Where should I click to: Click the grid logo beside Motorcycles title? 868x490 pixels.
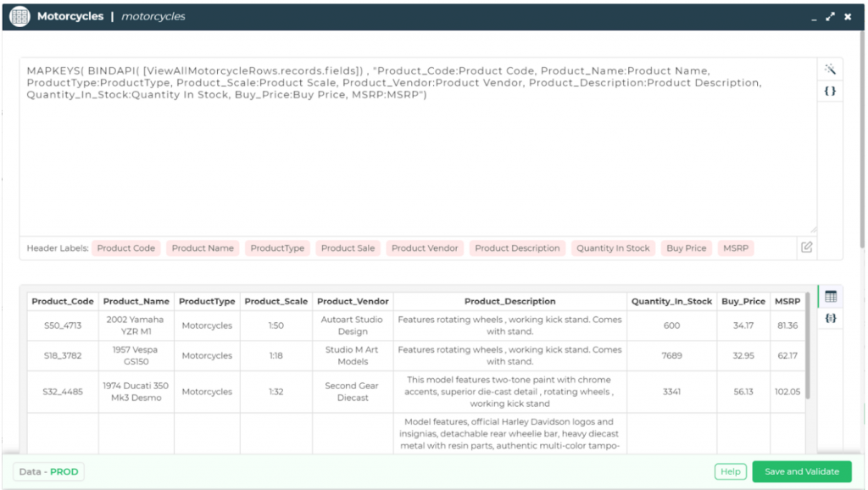(x=19, y=15)
